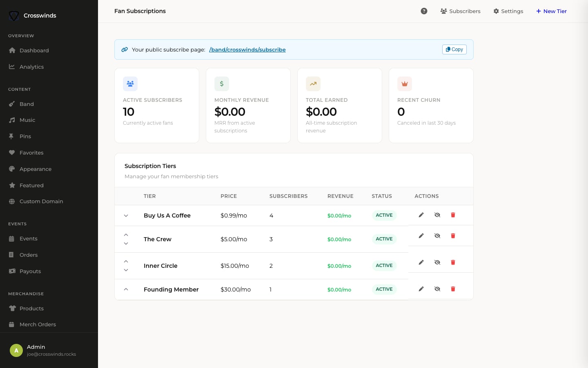Open Analytics in the sidebar

(49, 67)
